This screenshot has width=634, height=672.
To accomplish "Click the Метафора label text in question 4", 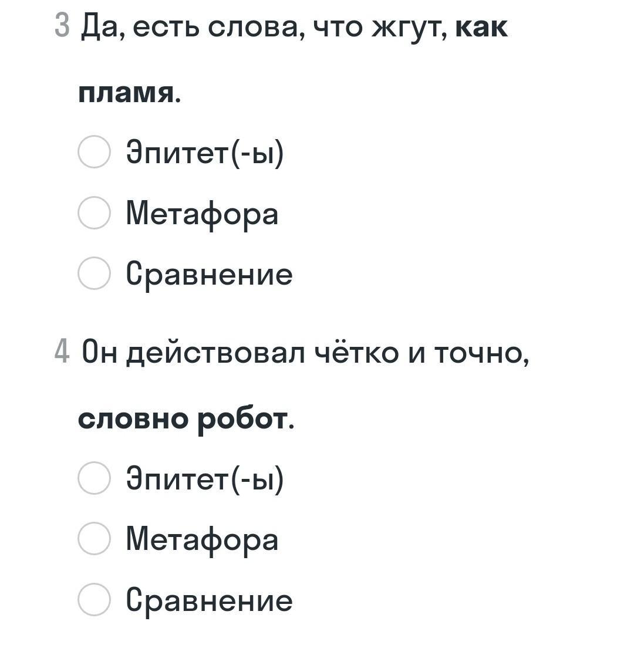I will click(x=202, y=539).
